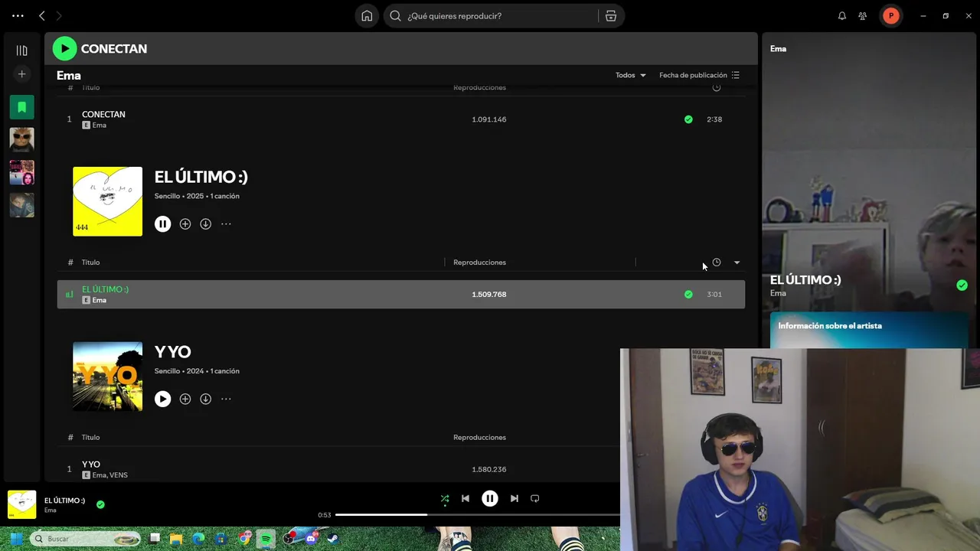Create a playlist with the plus icon
The width and height of the screenshot is (980, 551).
click(21, 74)
